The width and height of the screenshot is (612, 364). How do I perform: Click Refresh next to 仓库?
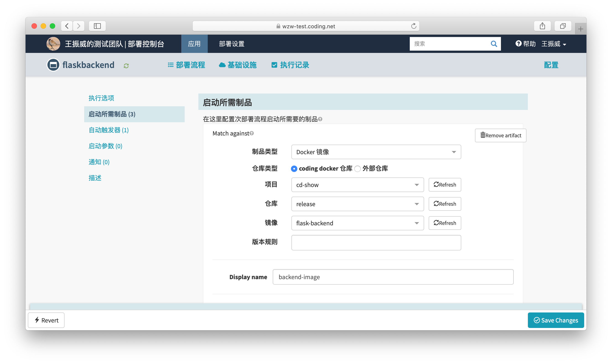(445, 204)
